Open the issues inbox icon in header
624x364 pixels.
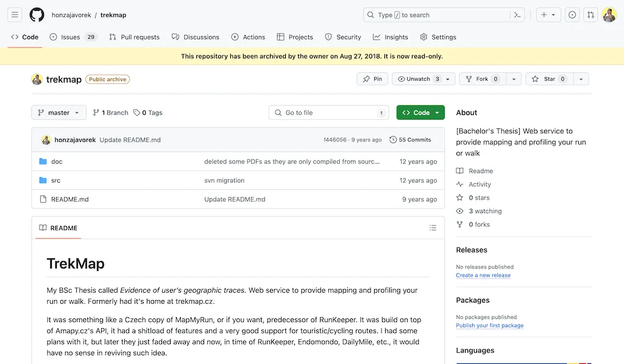572,15
